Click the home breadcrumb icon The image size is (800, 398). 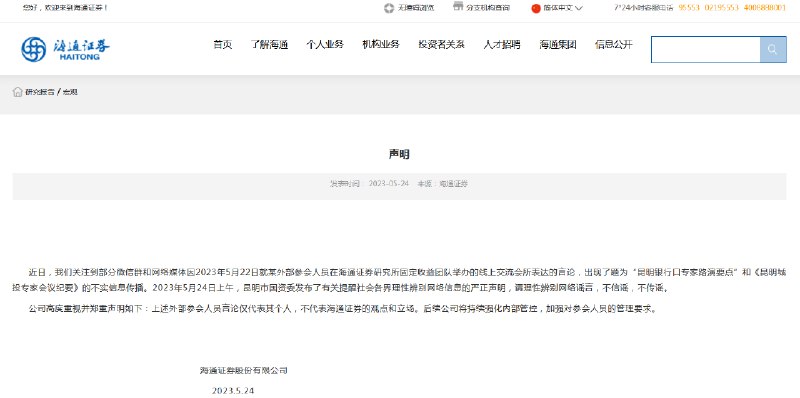point(17,92)
